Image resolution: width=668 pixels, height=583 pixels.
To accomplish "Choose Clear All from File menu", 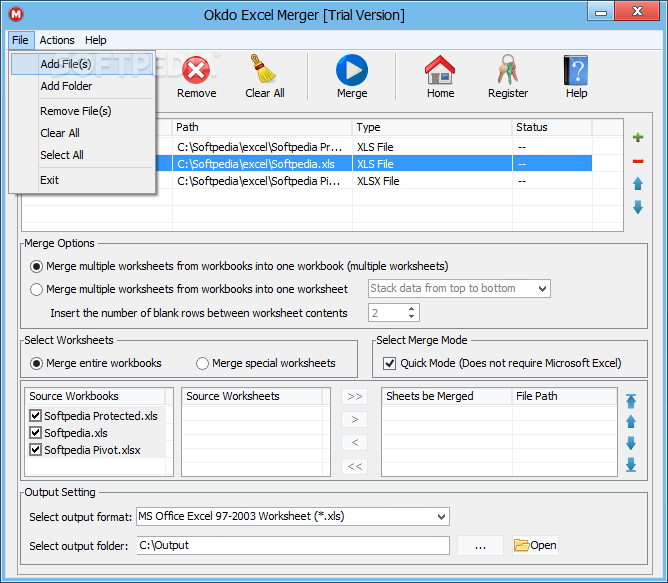I will point(82,133).
